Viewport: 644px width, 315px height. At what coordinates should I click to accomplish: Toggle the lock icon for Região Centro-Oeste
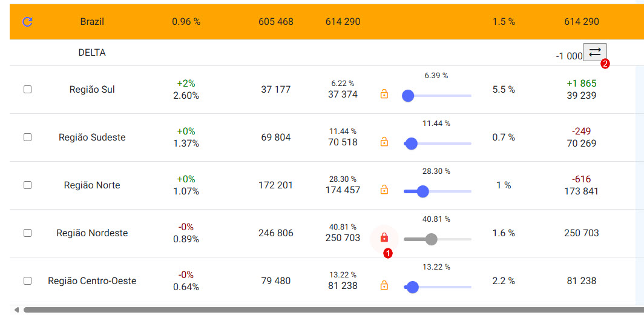point(384,285)
